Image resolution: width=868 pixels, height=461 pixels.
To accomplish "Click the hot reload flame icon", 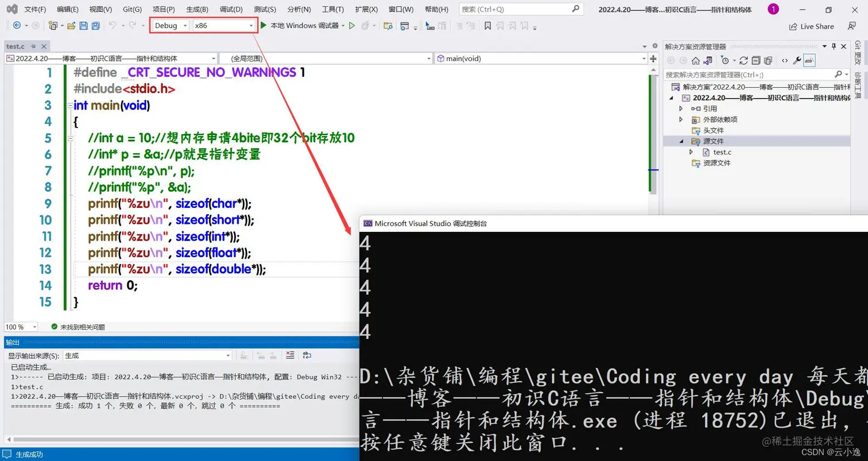I will click(x=365, y=26).
